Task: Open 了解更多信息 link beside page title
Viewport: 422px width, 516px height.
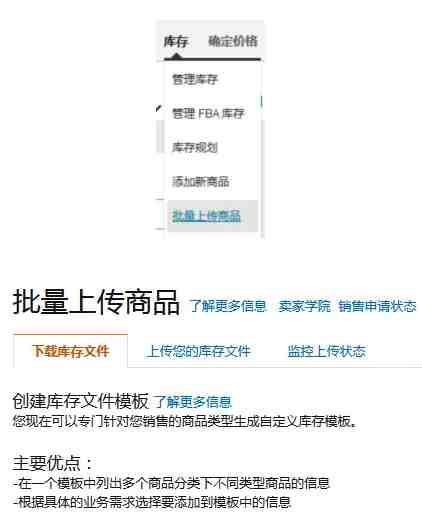Action: [x=228, y=306]
